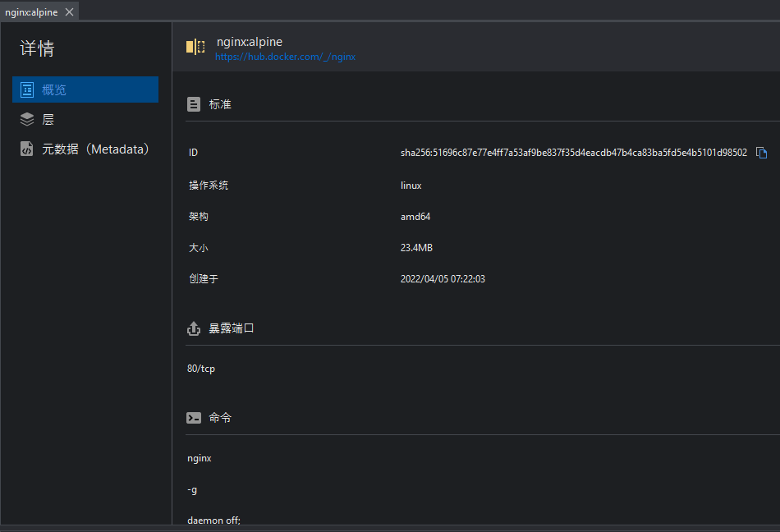This screenshot has width=780, height=532.
Task: Click the 暴露端口 upload icon
Action: point(194,328)
